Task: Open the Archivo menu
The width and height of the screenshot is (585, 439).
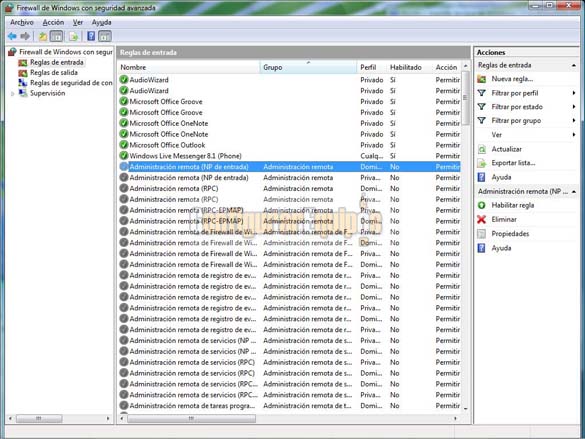Action: tap(22, 22)
